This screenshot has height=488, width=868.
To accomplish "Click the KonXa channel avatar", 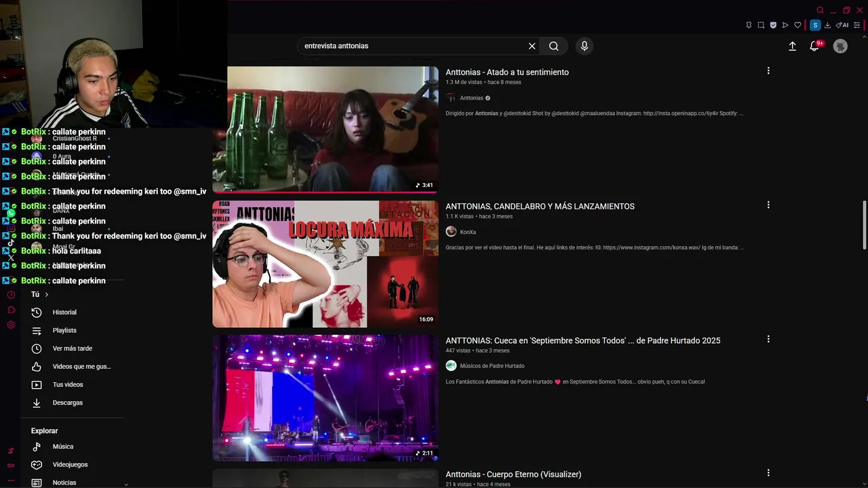I will coord(451,232).
